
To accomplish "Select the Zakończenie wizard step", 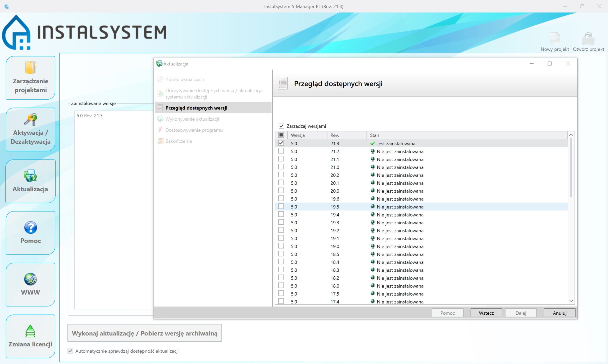I will tap(213, 141).
